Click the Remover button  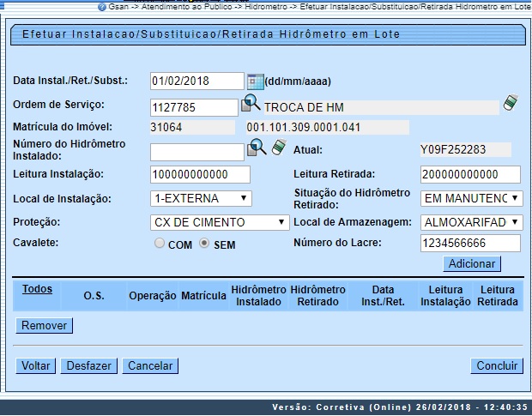coord(45,326)
